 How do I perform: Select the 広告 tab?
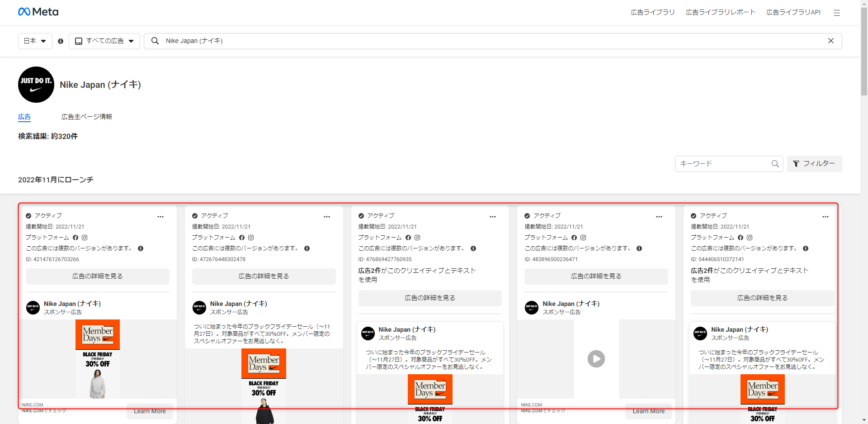[24, 117]
